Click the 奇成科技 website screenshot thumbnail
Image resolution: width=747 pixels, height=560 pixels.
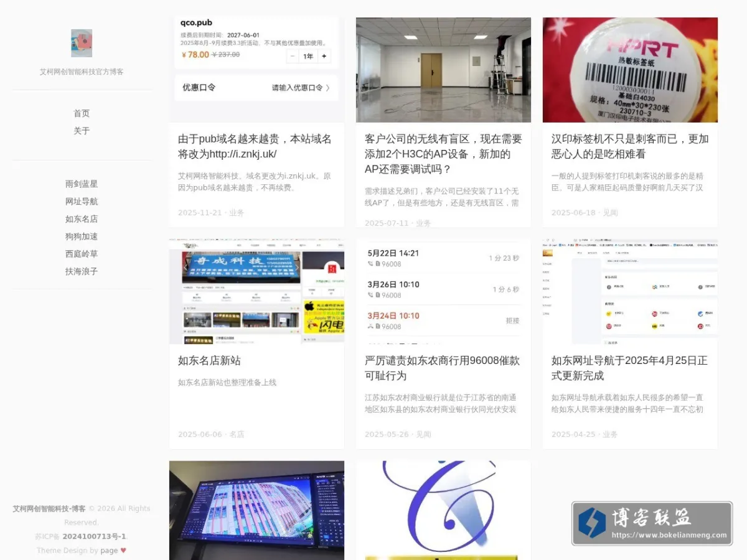(x=256, y=291)
